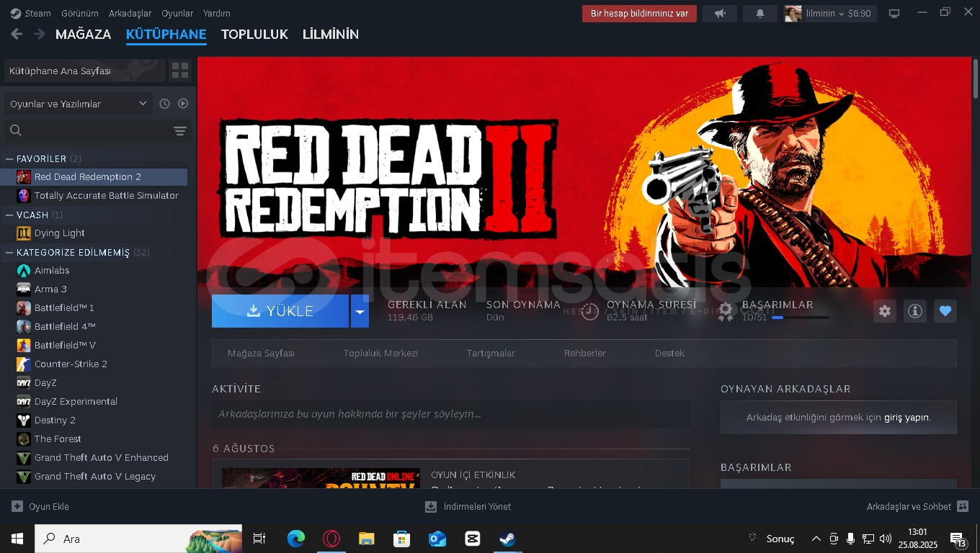Viewport: 980px width, 553px height.
Task: Open Arkadaşlar ve Sohbet
Action: [x=917, y=506]
